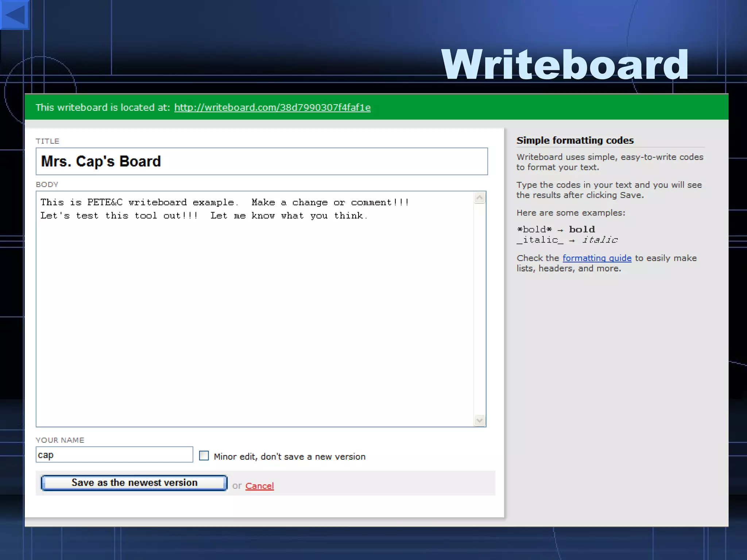747x560 pixels.
Task: Click the 'Simple formatting codes' heading
Action: click(x=575, y=140)
